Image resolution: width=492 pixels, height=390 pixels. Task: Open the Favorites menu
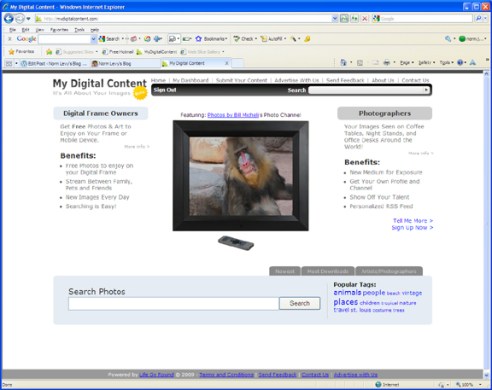[x=59, y=30]
